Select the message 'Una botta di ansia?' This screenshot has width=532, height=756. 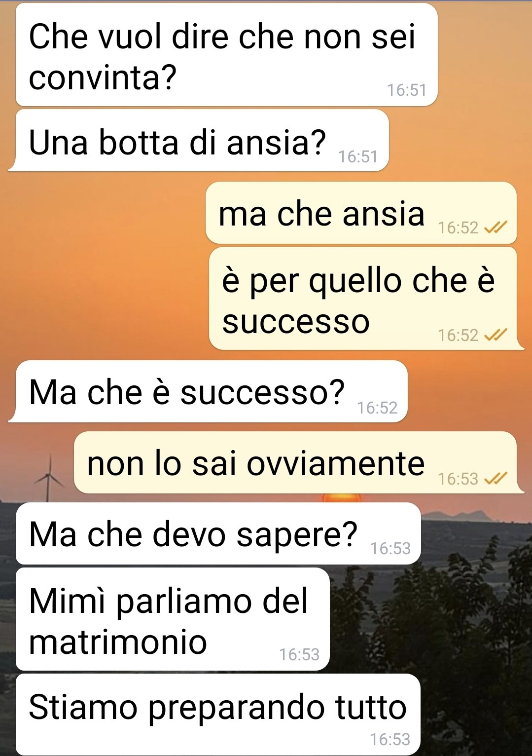tap(199, 141)
